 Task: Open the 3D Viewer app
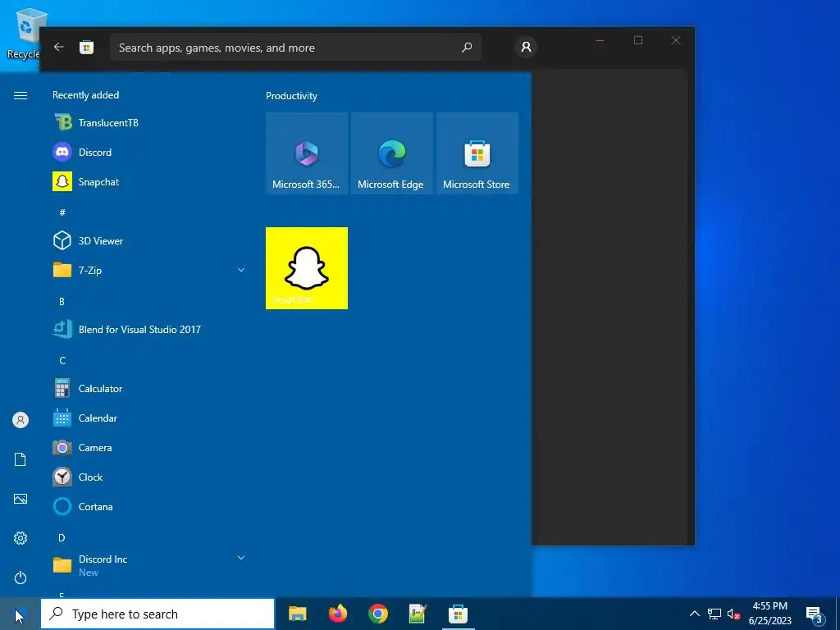click(x=149, y=240)
